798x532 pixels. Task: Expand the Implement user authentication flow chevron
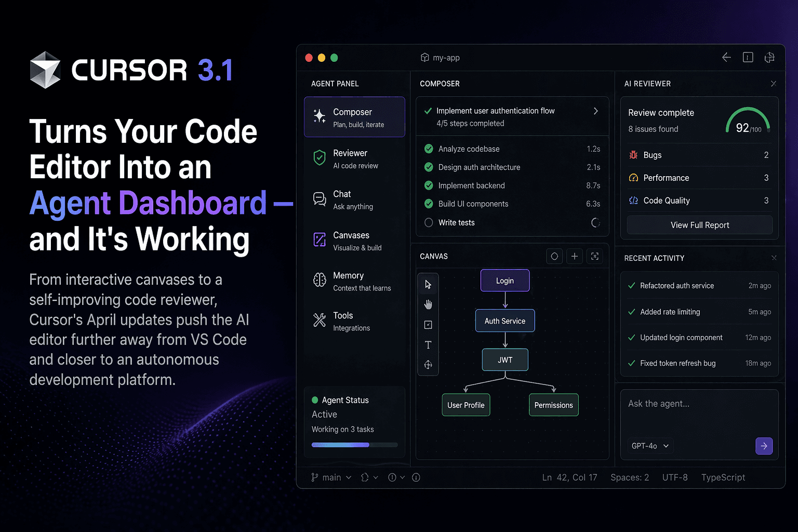click(x=595, y=111)
